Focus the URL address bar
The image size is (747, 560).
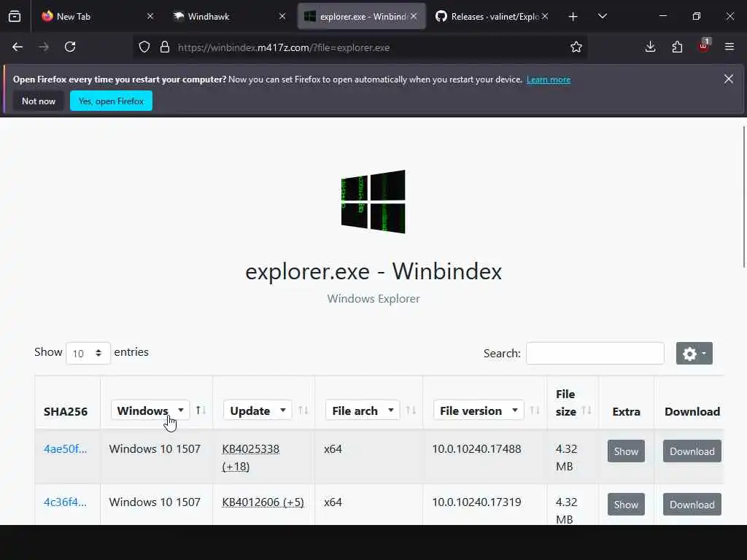click(360, 47)
